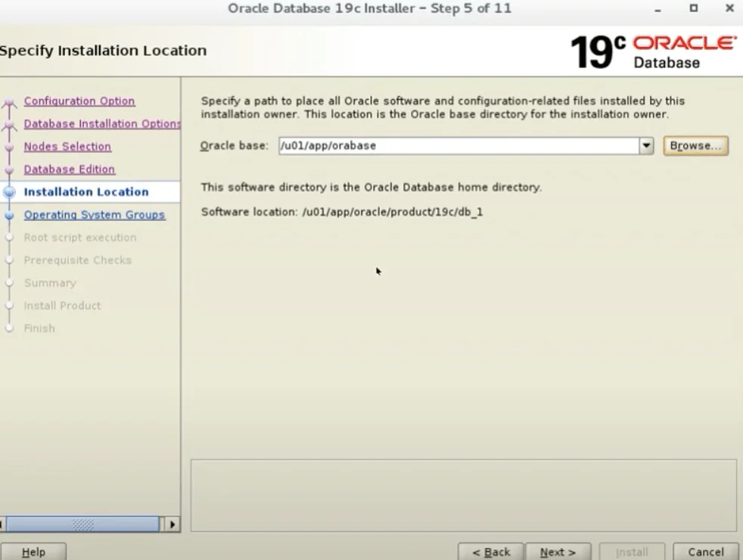Expand the Oracle base dropdown arrow

click(x=646, y=146)
